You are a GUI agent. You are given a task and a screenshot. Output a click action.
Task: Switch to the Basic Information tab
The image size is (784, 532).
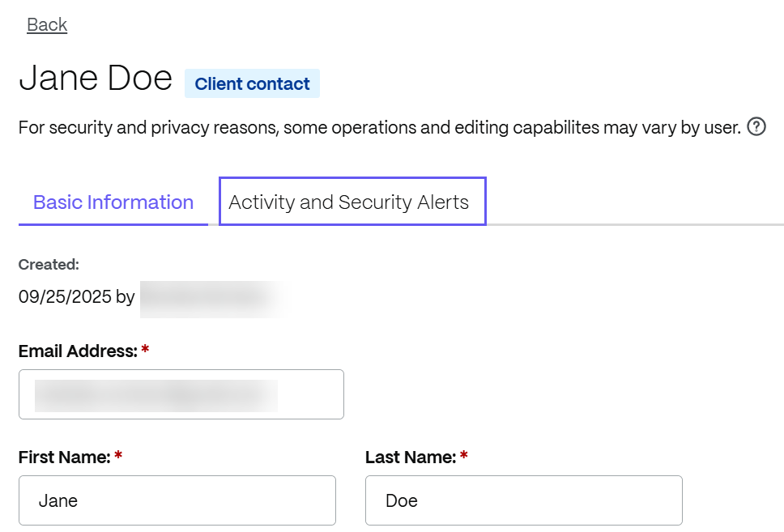tap(113, 202)
